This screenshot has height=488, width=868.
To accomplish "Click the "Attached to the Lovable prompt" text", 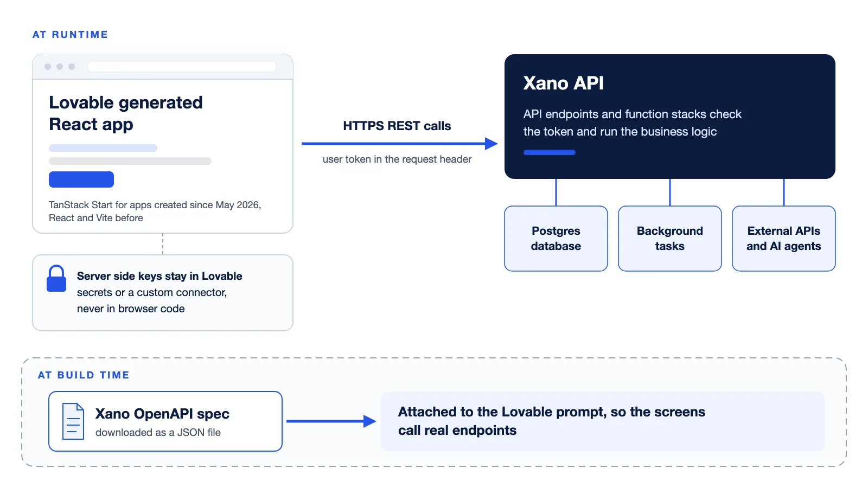I will (501, 412).
